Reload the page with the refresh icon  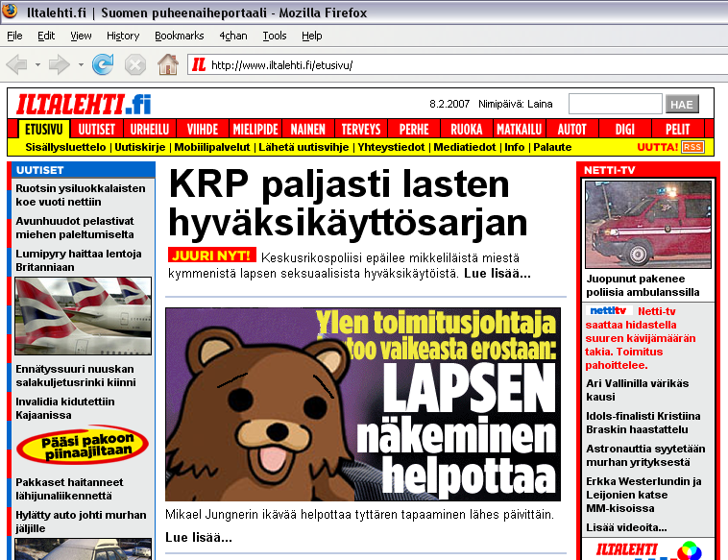pyautogui.click(x=103, y=64)
